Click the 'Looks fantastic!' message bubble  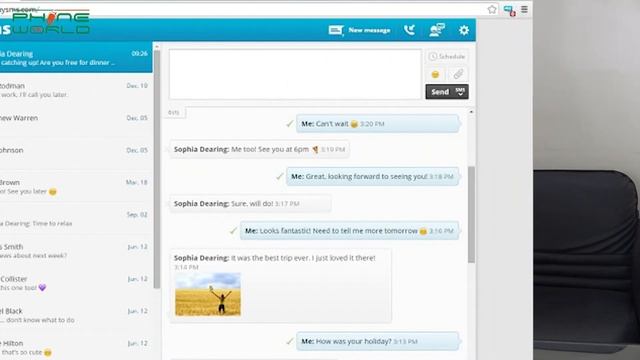(349, 231)
